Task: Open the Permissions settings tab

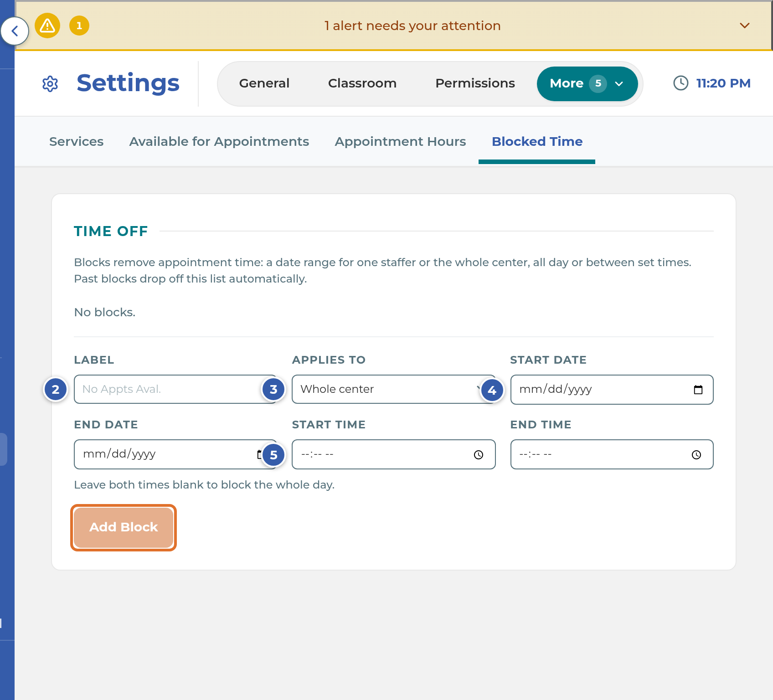Action: pos(475,83)
